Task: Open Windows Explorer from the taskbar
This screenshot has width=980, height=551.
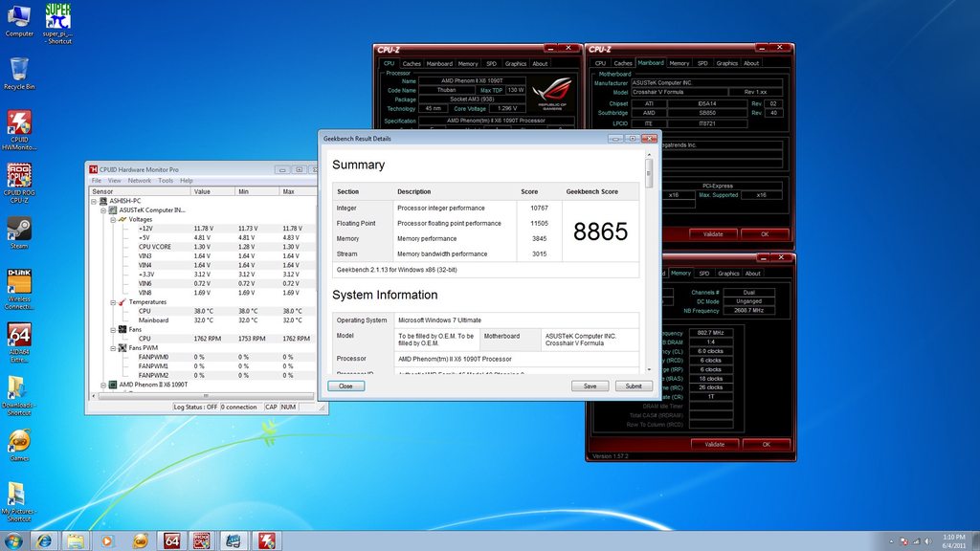Action: pyautogui.click(x=76, y=540)
